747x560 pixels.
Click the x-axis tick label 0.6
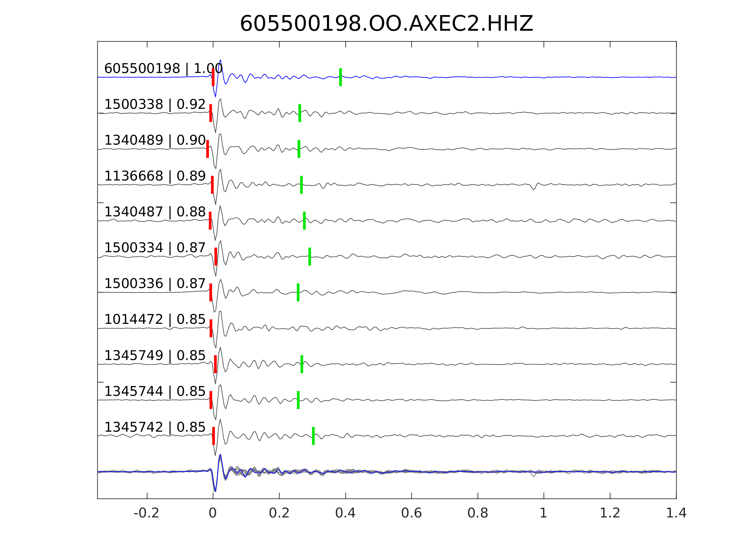pyautogui.click(x=411, y=513)
